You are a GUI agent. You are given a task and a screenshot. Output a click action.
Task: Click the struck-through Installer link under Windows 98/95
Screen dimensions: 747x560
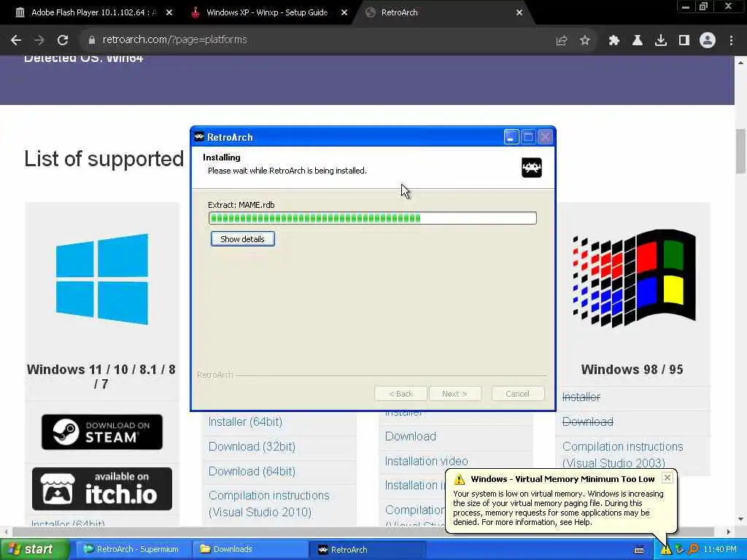pyautogui.click(x=581, y=397)
